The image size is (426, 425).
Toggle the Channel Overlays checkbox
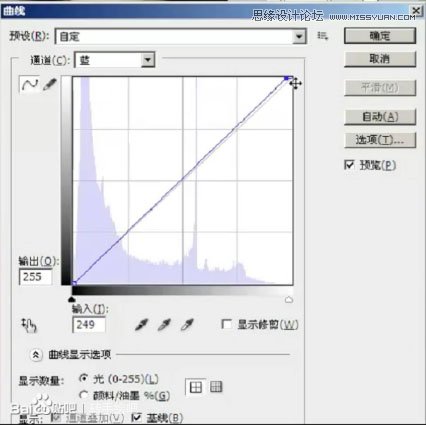point(56,417)
